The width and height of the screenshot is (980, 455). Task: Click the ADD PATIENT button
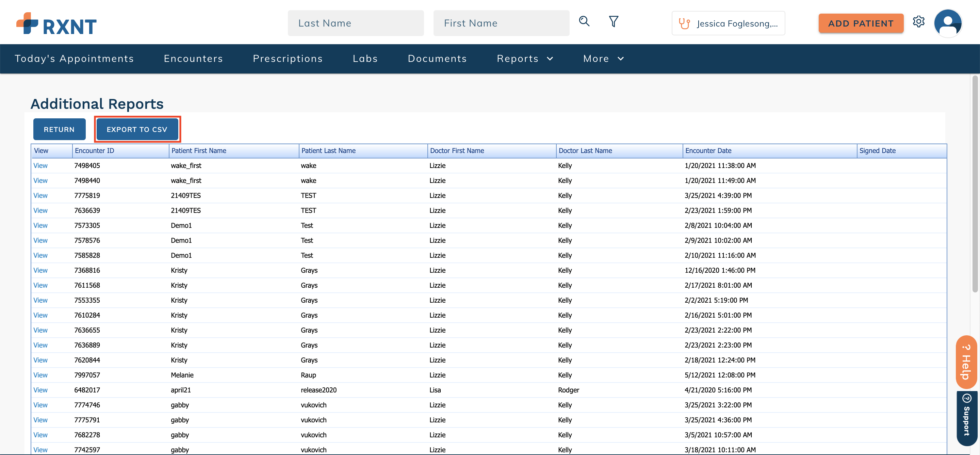click(x=861, y=23)
